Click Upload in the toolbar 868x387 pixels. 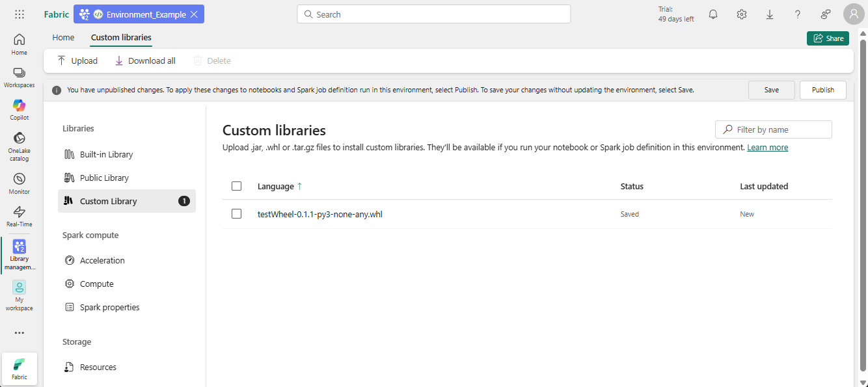[77, 60]
